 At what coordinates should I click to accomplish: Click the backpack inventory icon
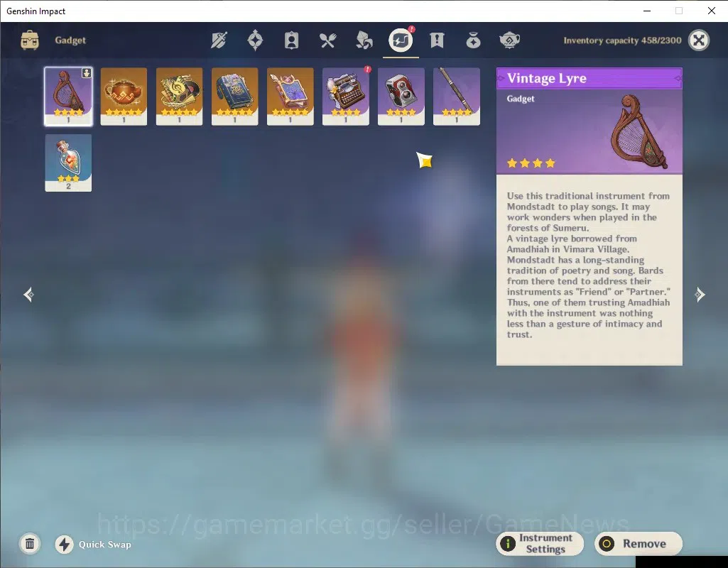[30, 40]
